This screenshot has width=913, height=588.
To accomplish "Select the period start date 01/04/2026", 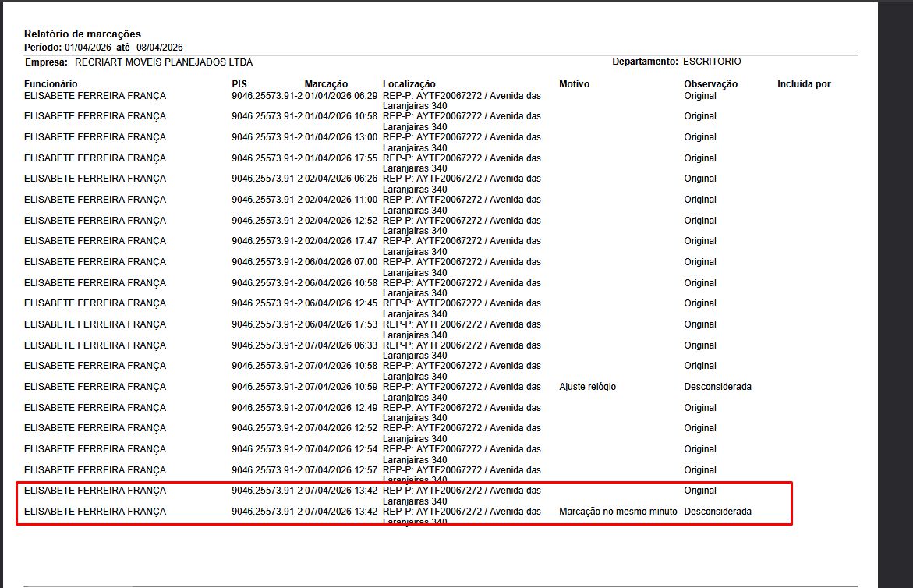I will point(89,48).
